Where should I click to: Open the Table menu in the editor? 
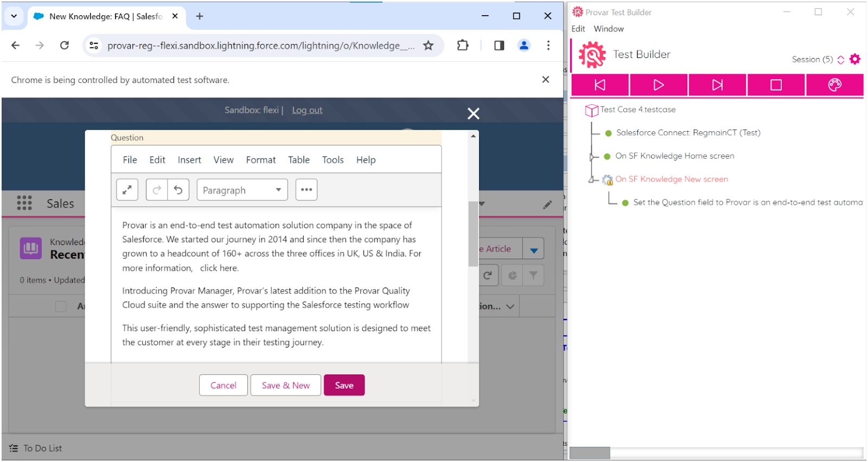click(x=299, y=160)
